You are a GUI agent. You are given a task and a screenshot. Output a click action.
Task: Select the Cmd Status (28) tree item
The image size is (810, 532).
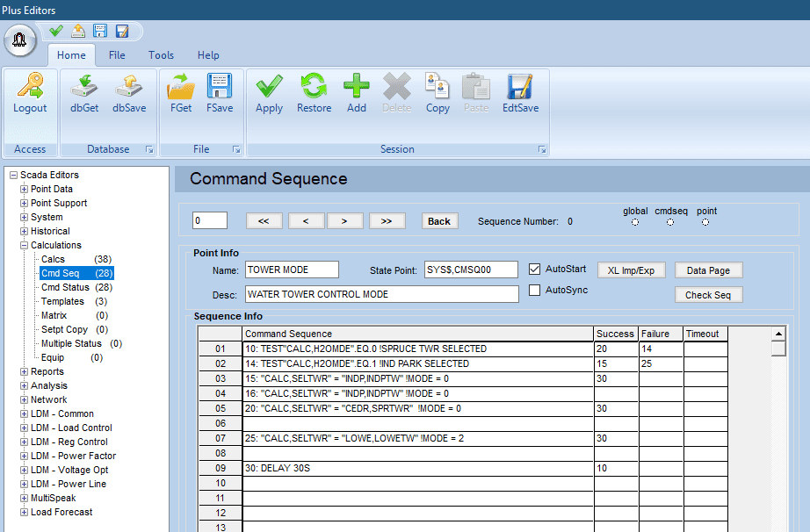(77, 287)
